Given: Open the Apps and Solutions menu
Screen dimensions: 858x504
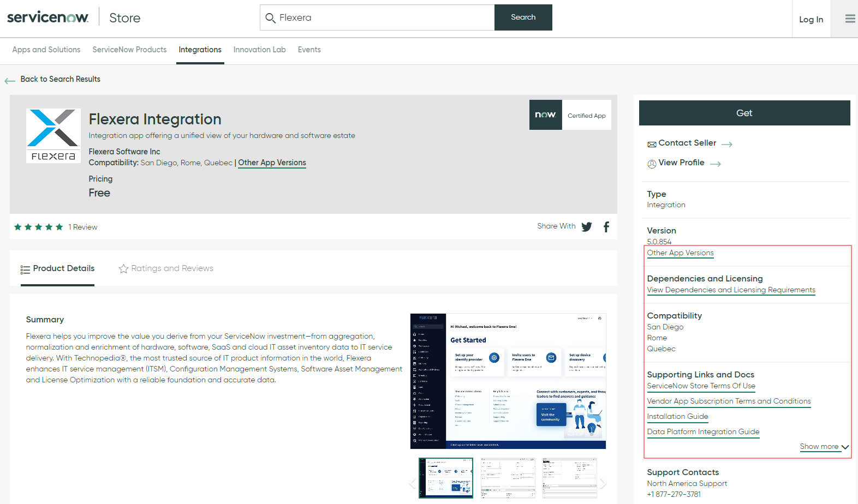Looking at the screenshot, I should pos(46,50).
